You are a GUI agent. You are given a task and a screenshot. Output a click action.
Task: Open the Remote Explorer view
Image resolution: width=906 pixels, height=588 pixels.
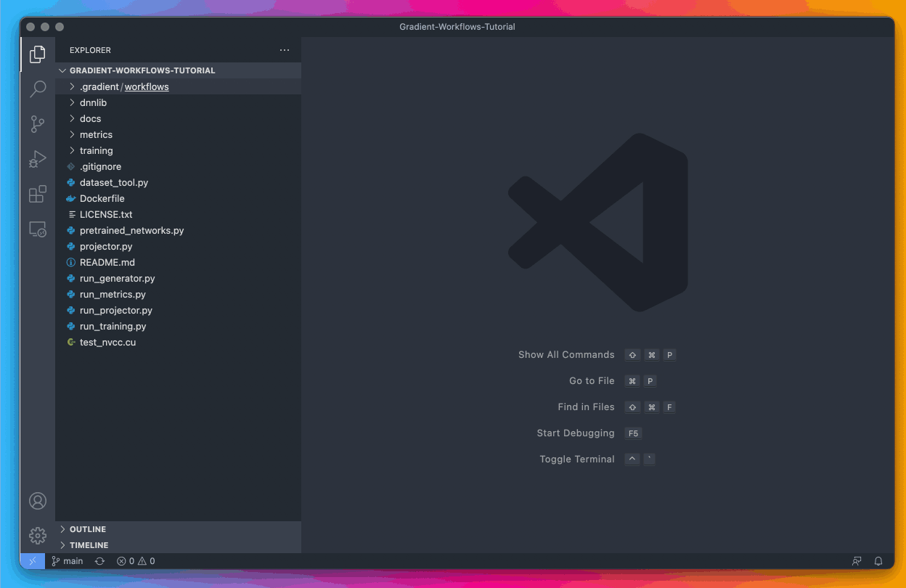click(38, 229)
